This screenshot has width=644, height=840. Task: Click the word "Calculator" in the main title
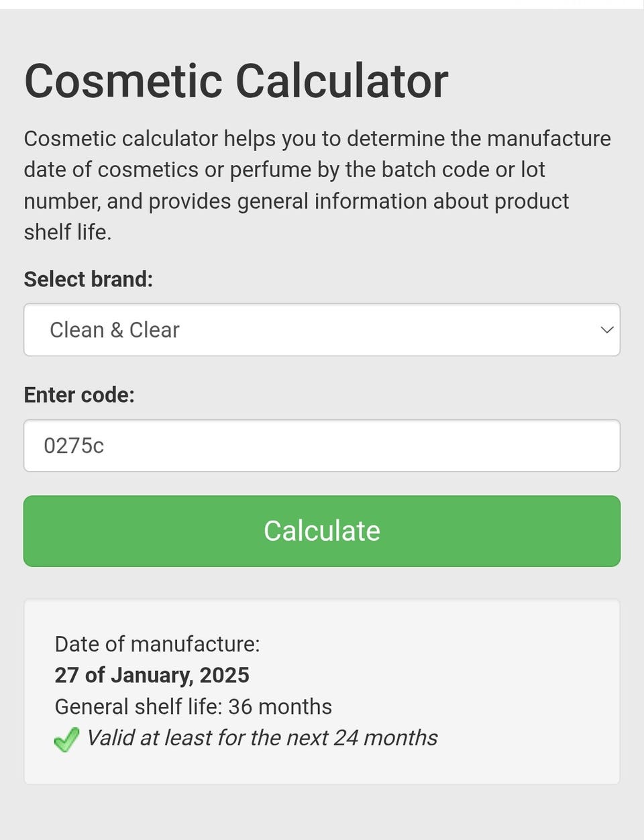click(x=341, y=81)
